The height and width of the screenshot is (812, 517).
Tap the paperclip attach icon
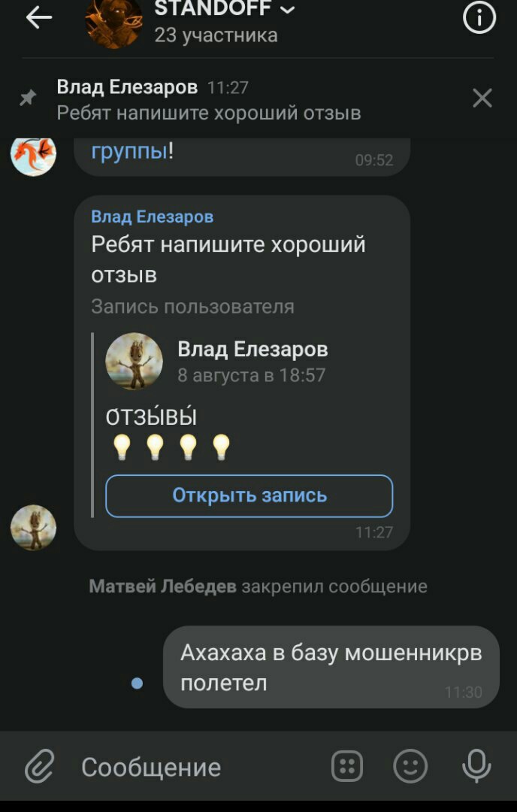[x=40, y=765]
